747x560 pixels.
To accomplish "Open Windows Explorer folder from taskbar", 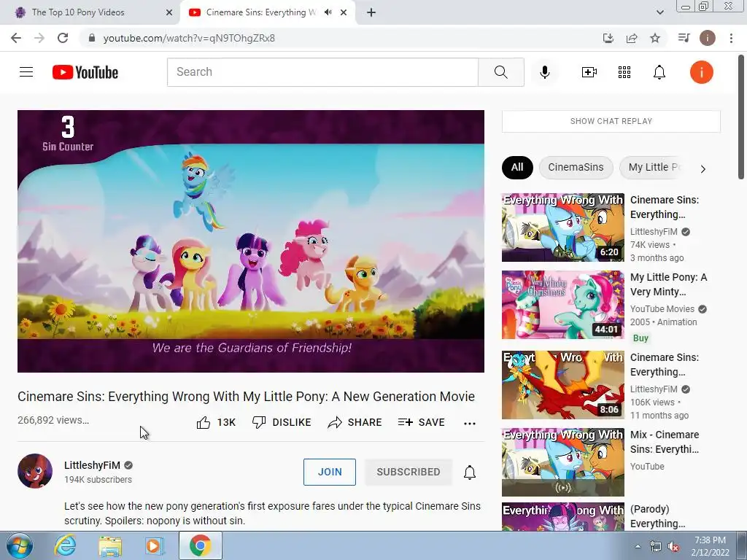I will [110, 545].
